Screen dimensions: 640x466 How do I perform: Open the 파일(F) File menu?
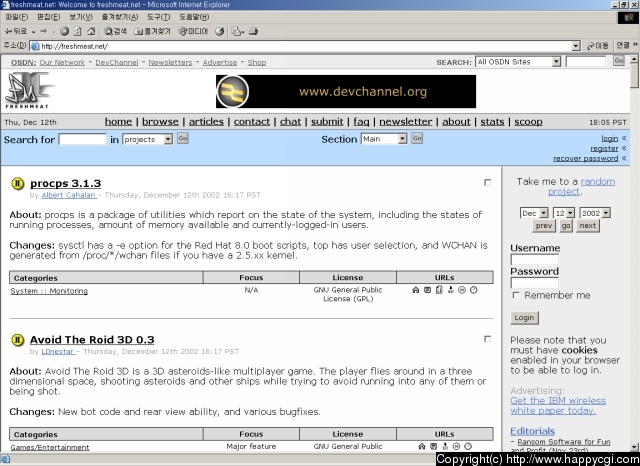coord(17,17)
